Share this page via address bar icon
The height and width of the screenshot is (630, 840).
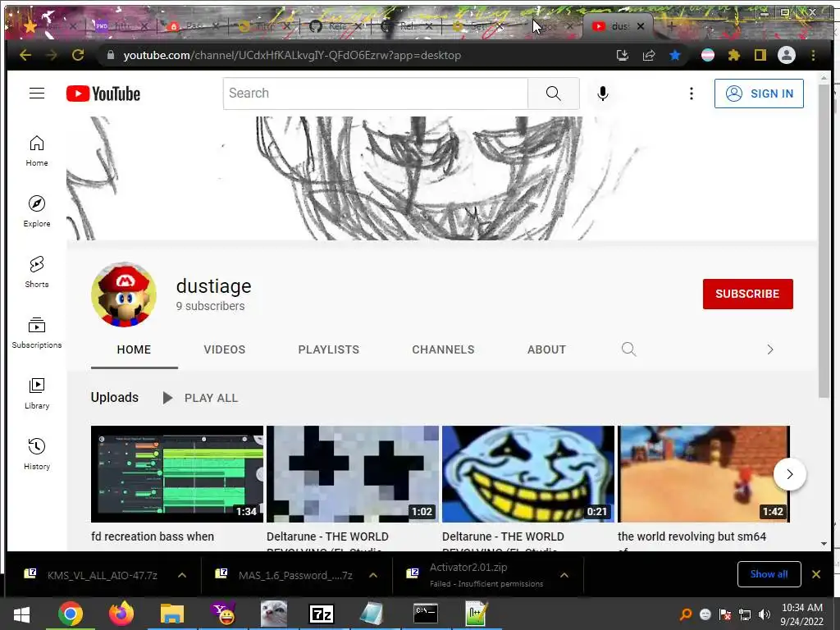click(x=649, y=55)
